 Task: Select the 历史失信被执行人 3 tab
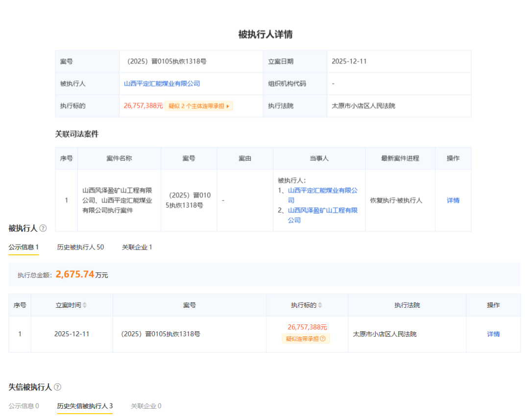point(85,406)
